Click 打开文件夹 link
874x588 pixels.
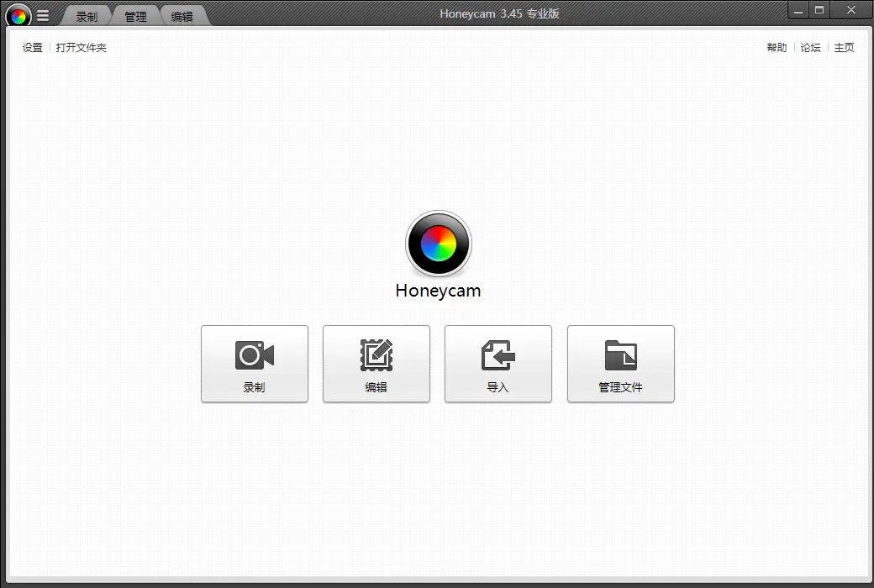[x=81, y=48]
